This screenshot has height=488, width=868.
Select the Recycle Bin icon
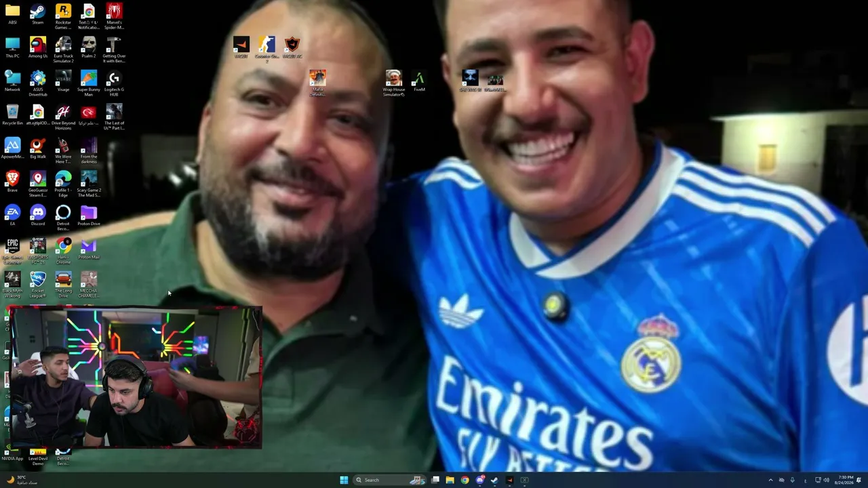coord(12,115)
